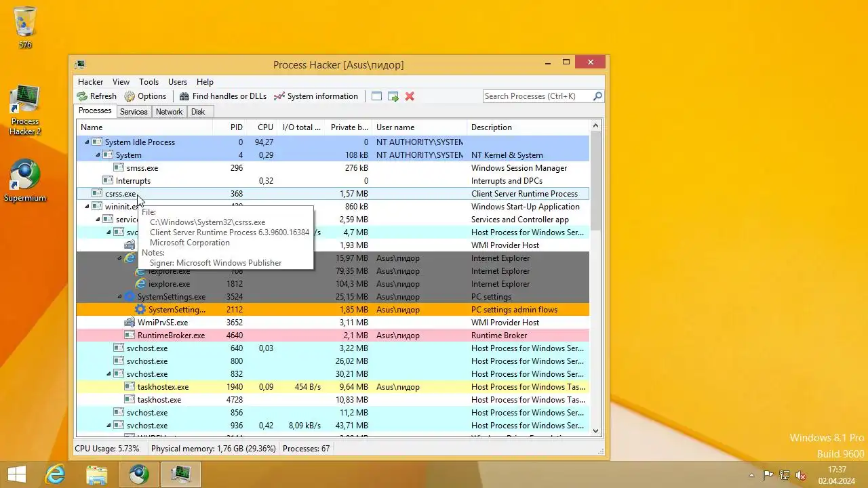Open the View menu
The height and width of the screenshot is (488, 868).
tap(121, 81)
